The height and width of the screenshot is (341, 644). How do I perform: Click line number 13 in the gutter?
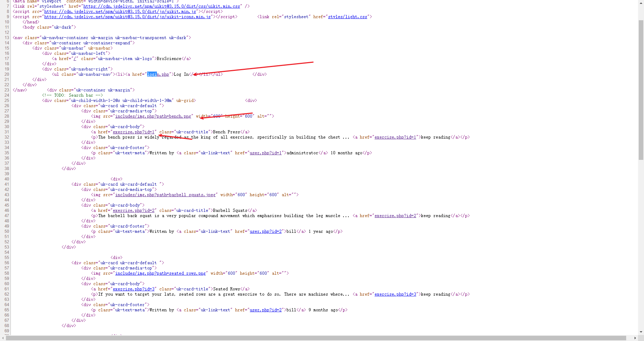pyautogui.click(x=7, y=38)
